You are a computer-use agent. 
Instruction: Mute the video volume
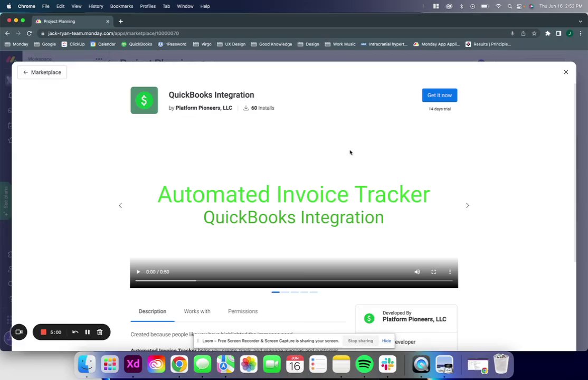417,272
